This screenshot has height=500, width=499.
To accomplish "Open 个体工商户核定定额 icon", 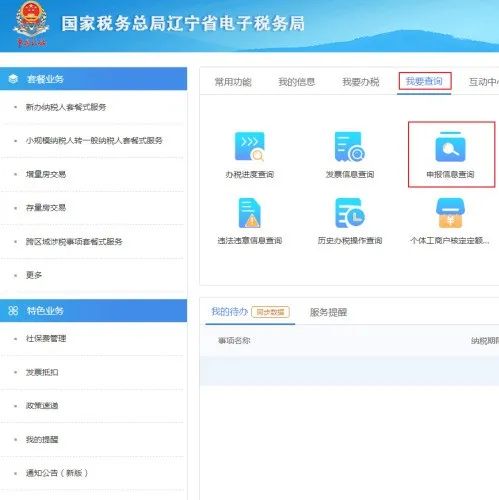I will point(450,213).
